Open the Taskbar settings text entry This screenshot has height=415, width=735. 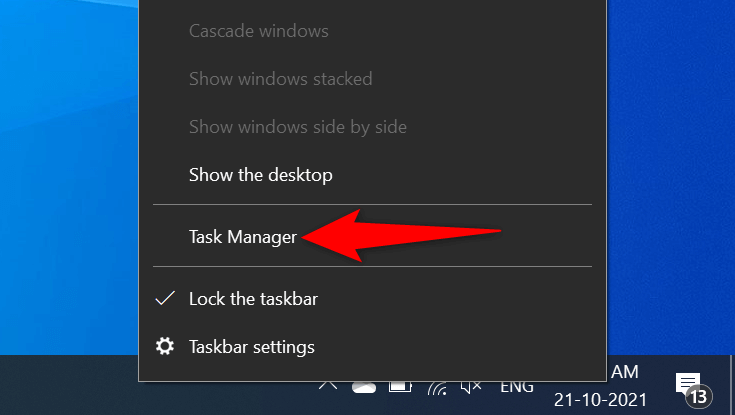point(252,347)
